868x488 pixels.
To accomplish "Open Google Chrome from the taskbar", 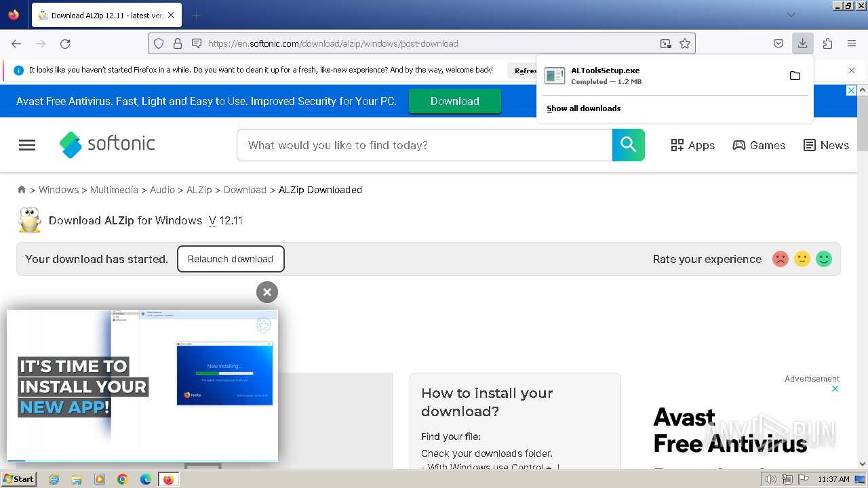I will [123, 479].
